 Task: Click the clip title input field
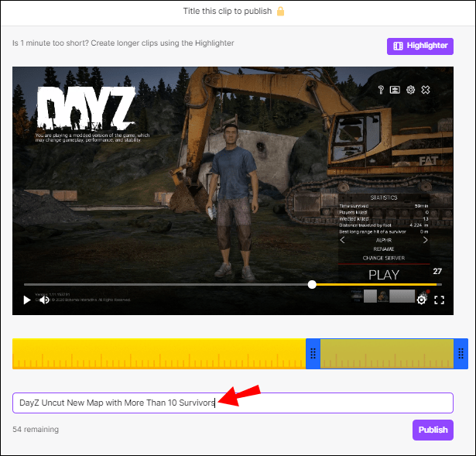pyautogui.click(x=232, y=403)
